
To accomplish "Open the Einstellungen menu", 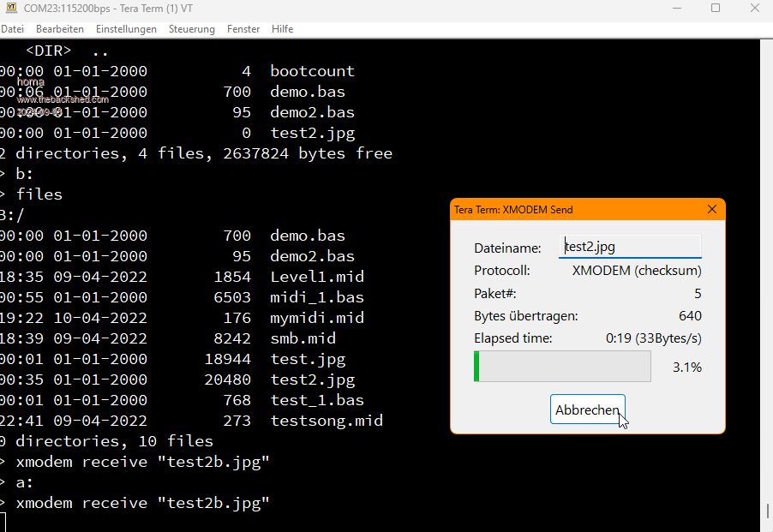I will pos(126,29).
